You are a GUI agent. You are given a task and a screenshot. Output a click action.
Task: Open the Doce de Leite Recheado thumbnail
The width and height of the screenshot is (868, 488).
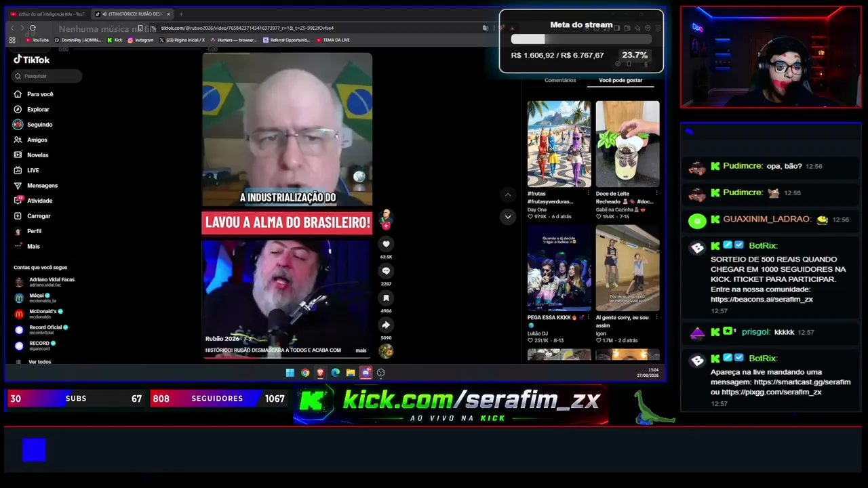(627, 144)
